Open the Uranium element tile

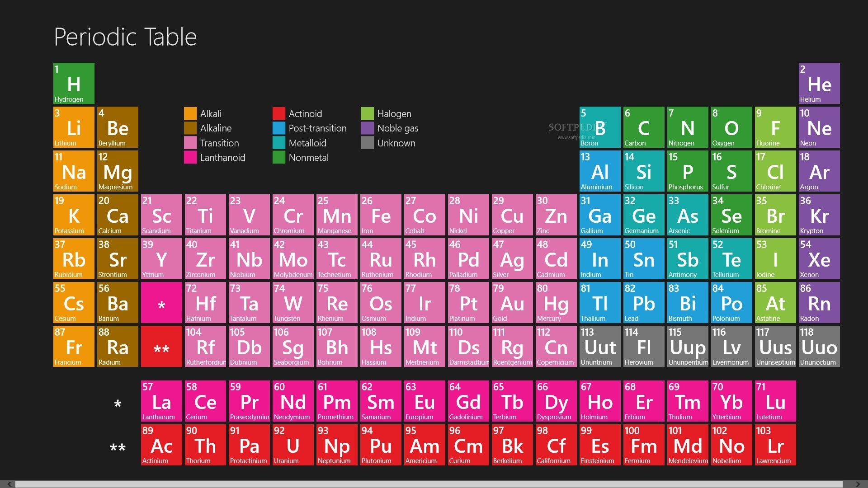click(293, 445)
